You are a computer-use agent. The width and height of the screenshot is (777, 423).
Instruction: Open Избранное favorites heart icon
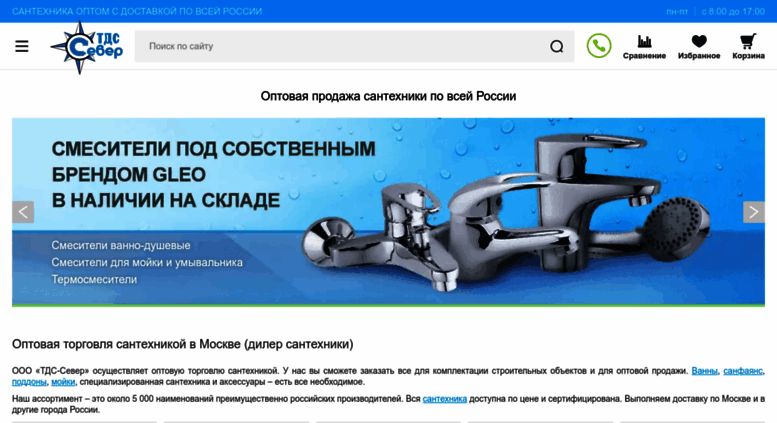coord(699,47)
